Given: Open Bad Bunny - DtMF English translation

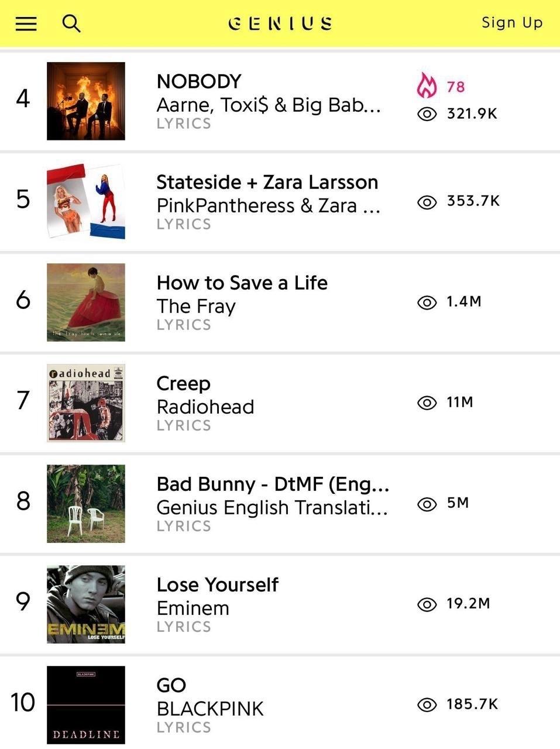Looking at the screenshot, I should coord(273,485).
